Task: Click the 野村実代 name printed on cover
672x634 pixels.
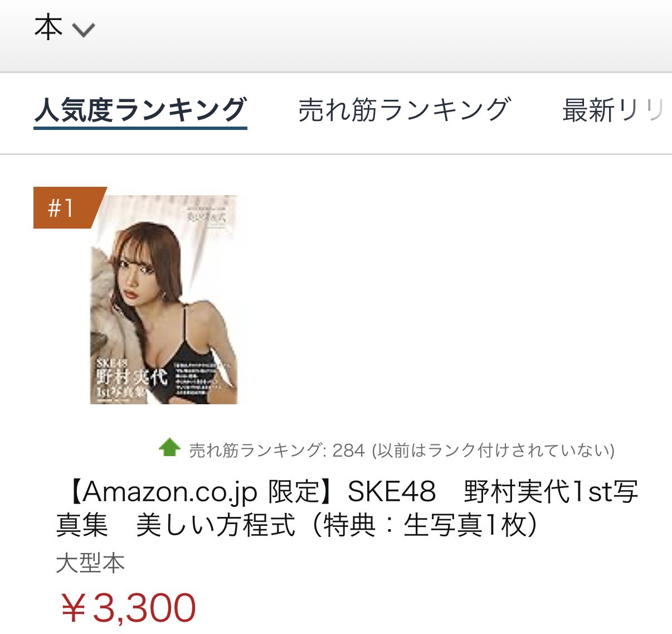Action: pos(132,377)
